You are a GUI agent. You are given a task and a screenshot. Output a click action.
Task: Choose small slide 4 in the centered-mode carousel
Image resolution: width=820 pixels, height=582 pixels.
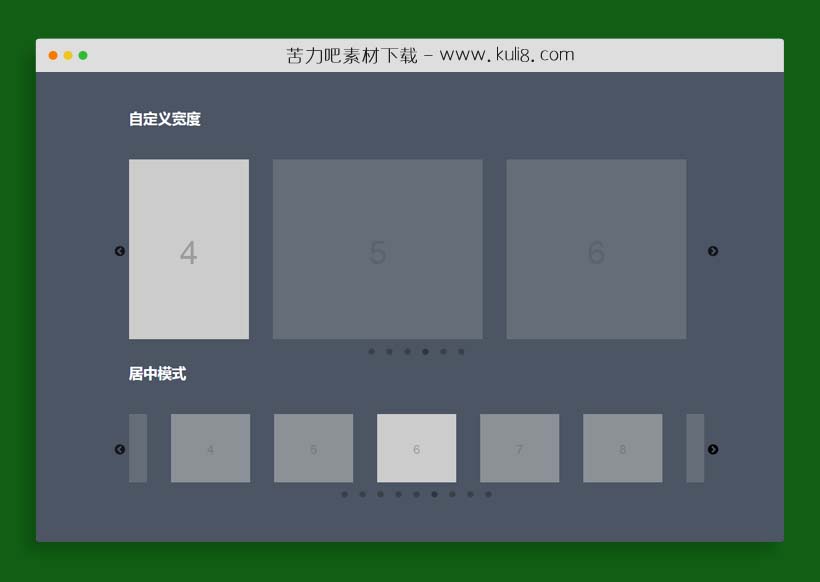click(x=210, y=448)
